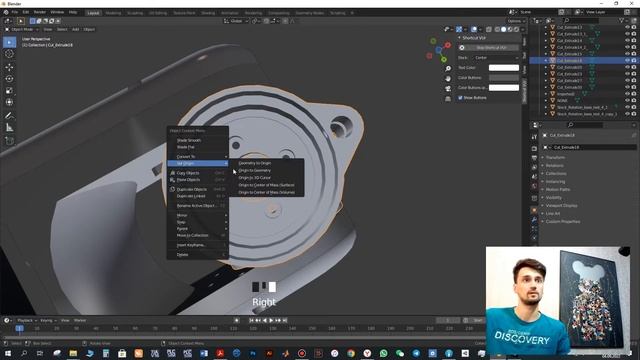Open the Object Mode dropdown
The image size is (640, 360).
[22, 29]
